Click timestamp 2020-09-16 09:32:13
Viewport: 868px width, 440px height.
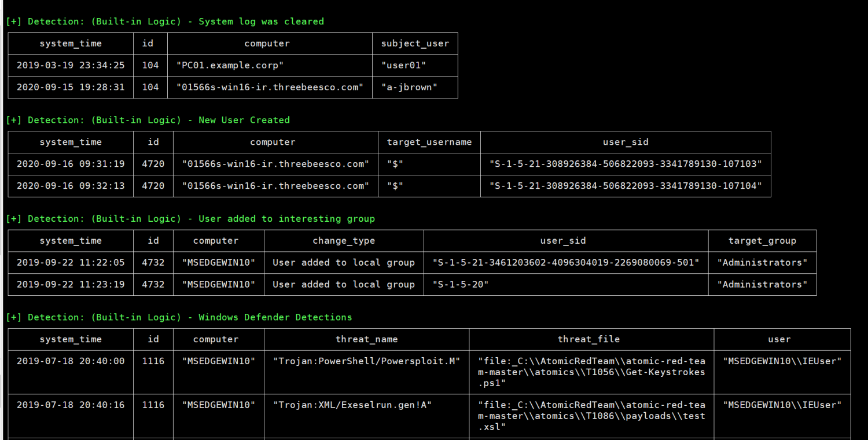(x=71, y=186)
